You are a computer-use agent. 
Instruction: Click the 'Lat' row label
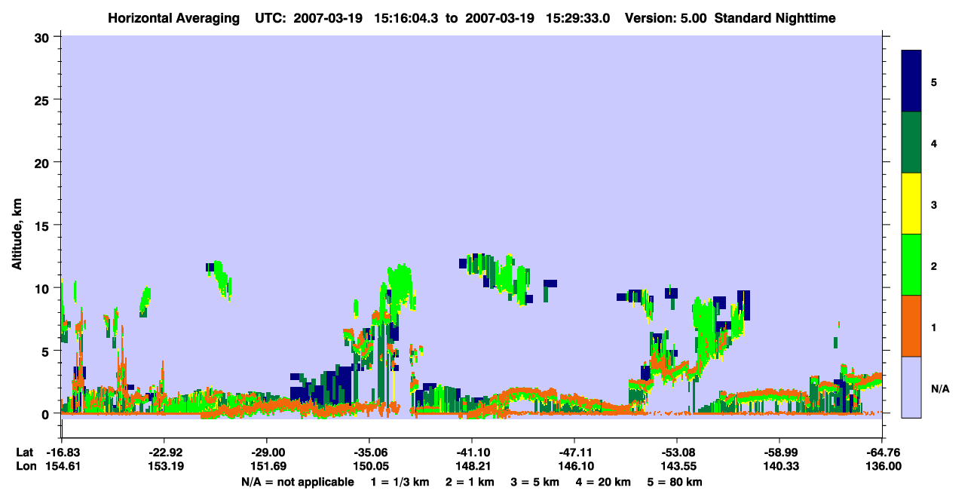[x=24, y=452]
